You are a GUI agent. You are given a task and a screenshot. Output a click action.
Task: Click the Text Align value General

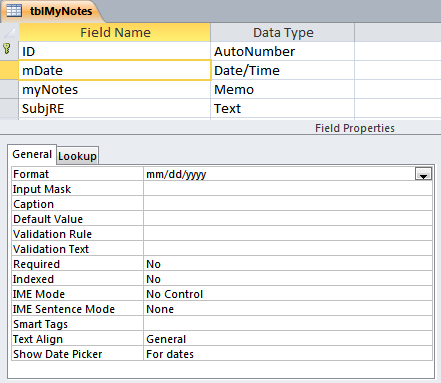(x=288, y=339)
